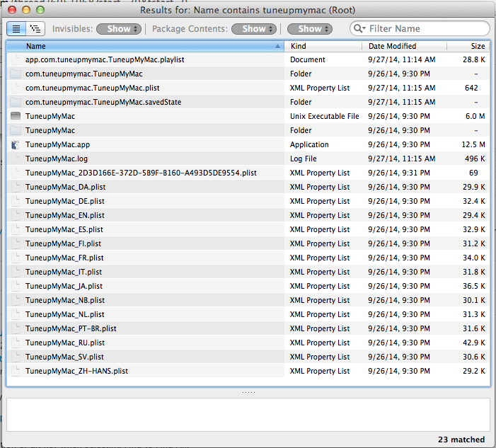Click the Unix Executable File kind cell
This screenshot has height=448, width=496.
point(325,116)
